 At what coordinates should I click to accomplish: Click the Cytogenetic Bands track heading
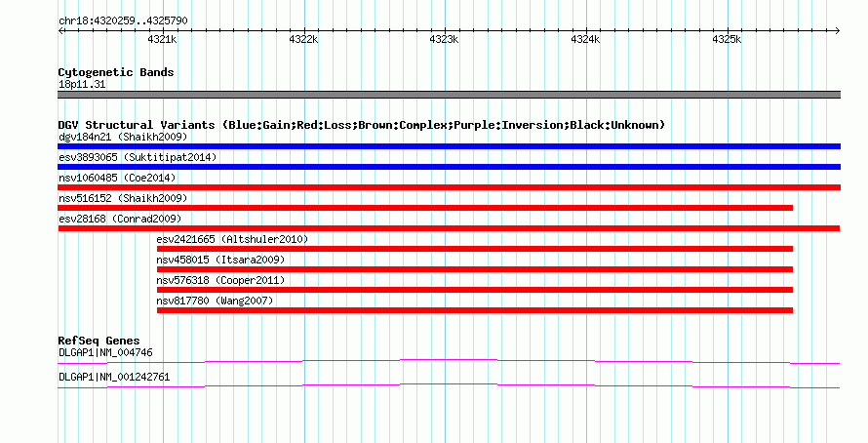pos(116,72)
